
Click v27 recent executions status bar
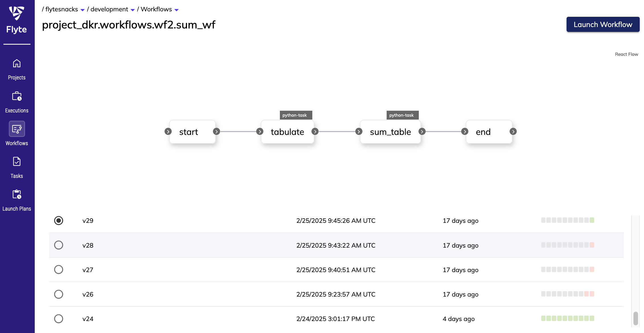pos(568,269)
